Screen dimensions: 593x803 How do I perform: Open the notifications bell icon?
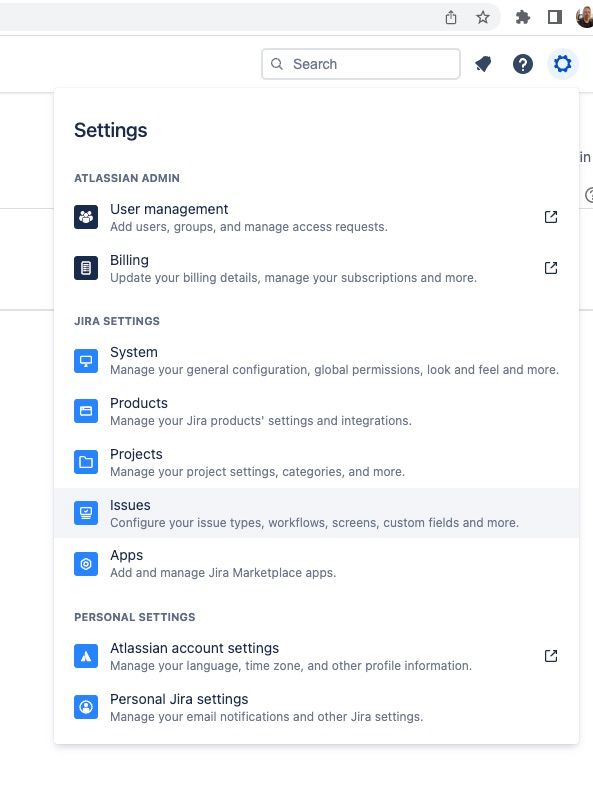[x=483, y=64]
